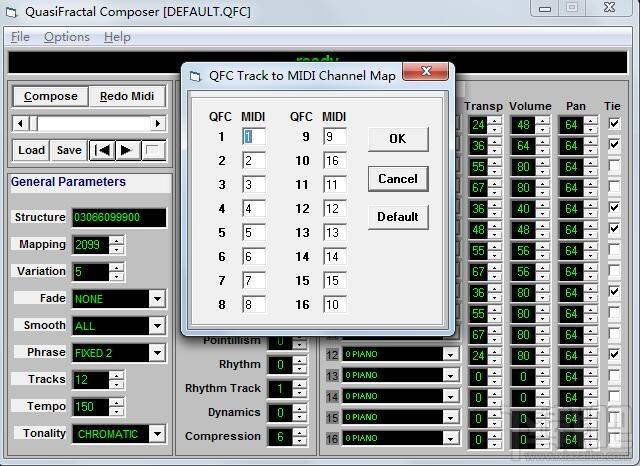
Task: Open track 12 instrument dropdown
Action: coord(451,355)
